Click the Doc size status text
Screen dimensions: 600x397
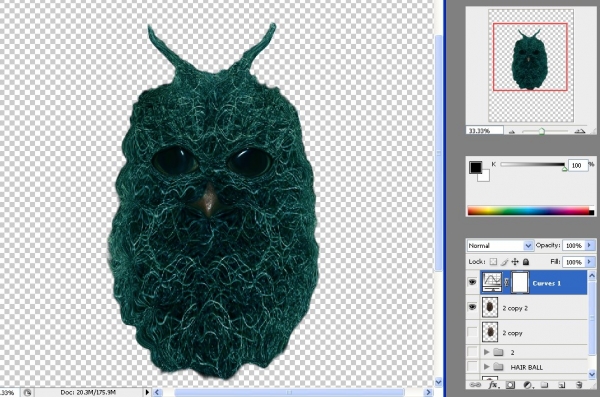click(x=88, y=392)
